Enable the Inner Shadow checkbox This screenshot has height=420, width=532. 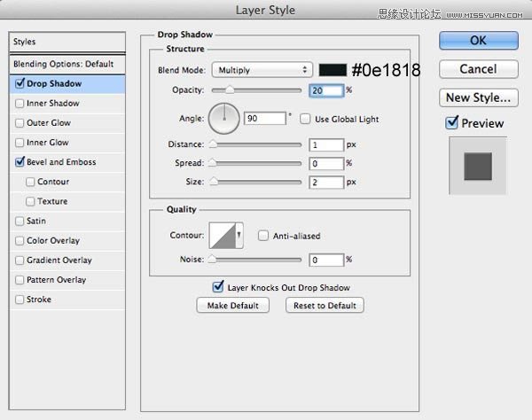coord(20,103)
